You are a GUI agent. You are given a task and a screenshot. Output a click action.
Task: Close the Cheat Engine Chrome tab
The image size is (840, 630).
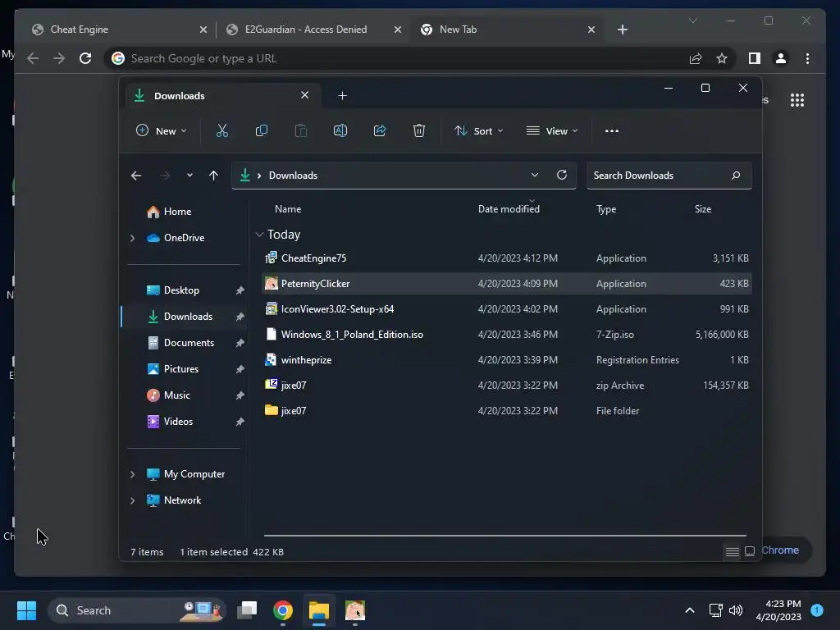[x=203, y=30]
